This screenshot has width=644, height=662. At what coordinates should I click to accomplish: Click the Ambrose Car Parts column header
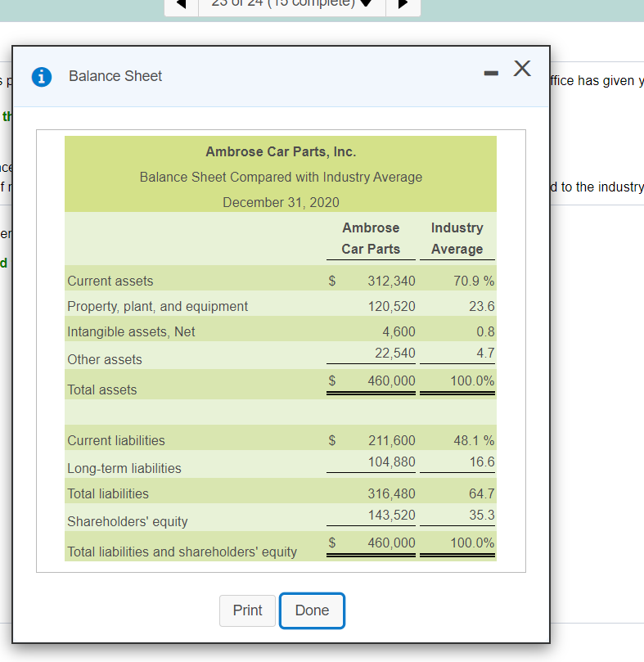(371, 239)
